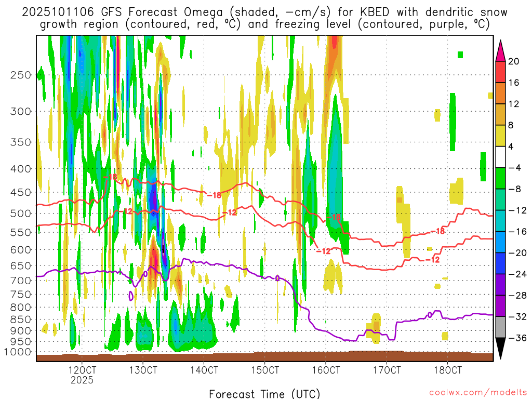This screenshot has height=399, width=532.
Task: Click the purple '0' freezing label near 15OCT
Action: coord(277,278)
